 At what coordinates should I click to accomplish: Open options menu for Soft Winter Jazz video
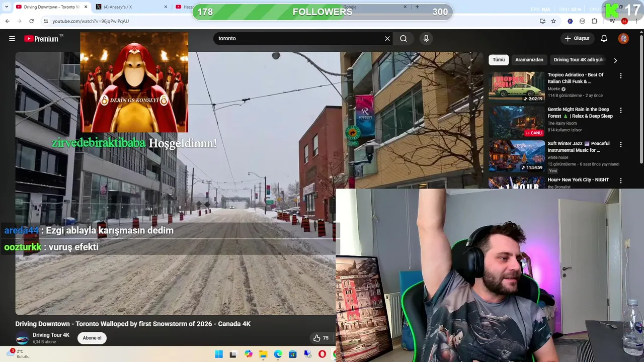[620, 144]
